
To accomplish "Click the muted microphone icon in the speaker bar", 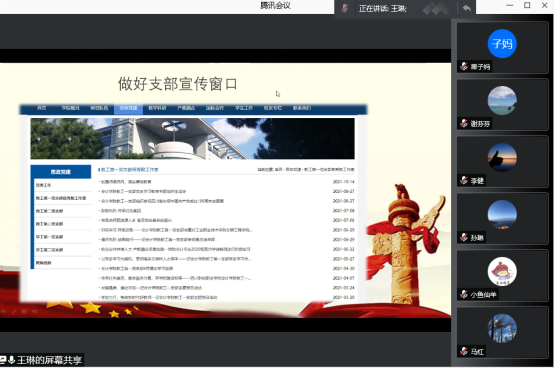I will point(344,8).
